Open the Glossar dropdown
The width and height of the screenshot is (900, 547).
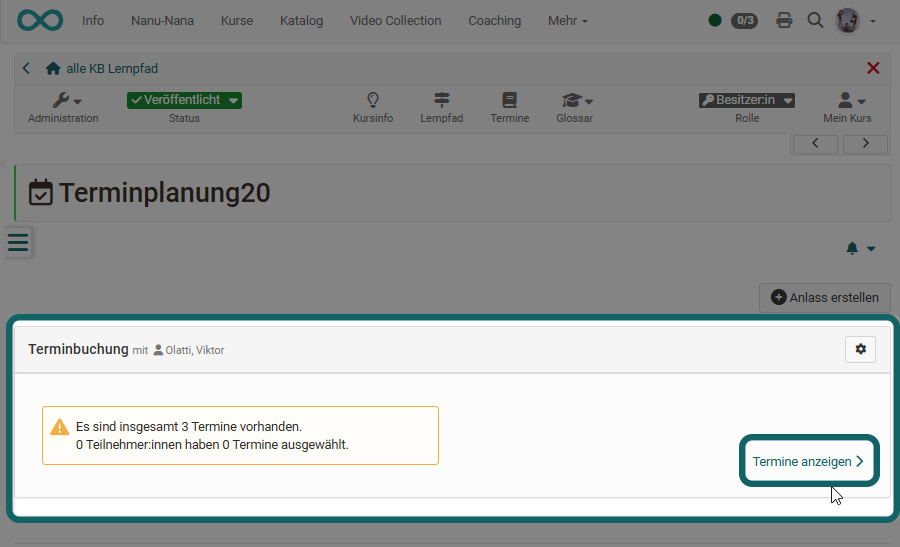point(575,101)
